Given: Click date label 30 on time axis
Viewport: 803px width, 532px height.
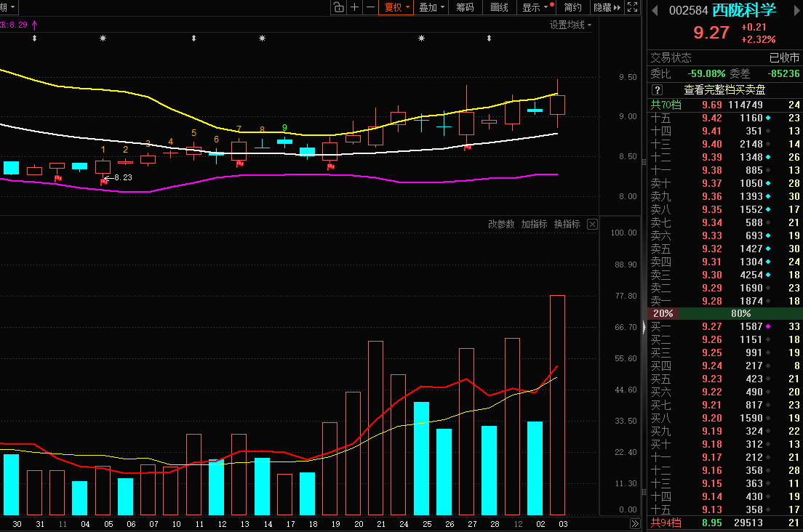Looking at the screenshot, I should [17, 524].
